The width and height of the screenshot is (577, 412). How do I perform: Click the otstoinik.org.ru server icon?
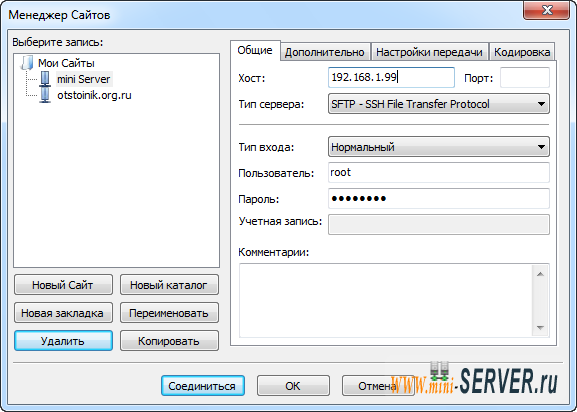click(45, 95)
